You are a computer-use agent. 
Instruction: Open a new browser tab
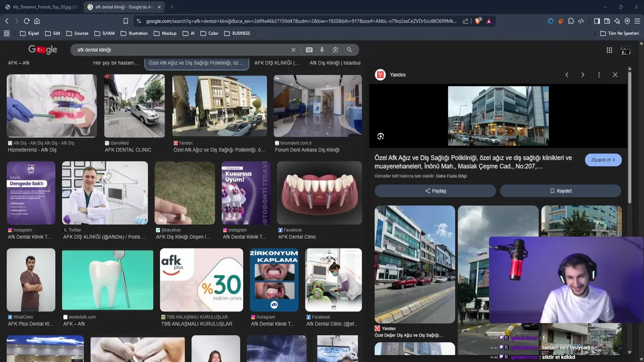(x=172, y=7)
